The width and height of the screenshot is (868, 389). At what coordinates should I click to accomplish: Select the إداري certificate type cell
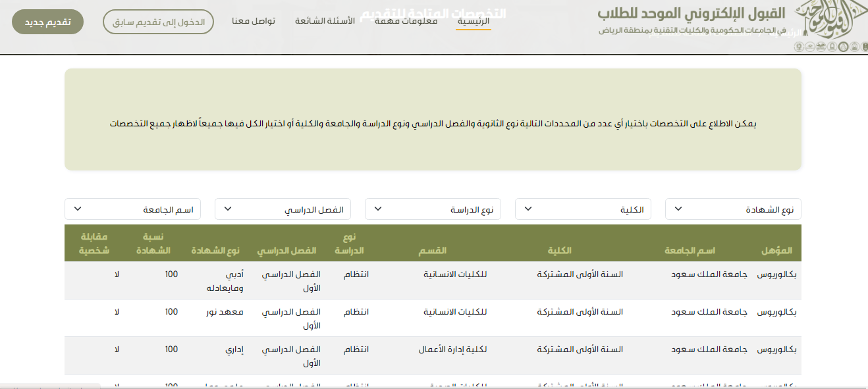point(235,350)
